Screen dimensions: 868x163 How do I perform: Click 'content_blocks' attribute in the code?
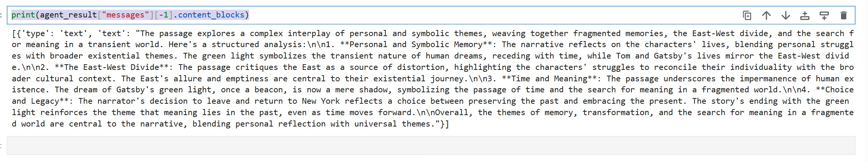point(211,15)
